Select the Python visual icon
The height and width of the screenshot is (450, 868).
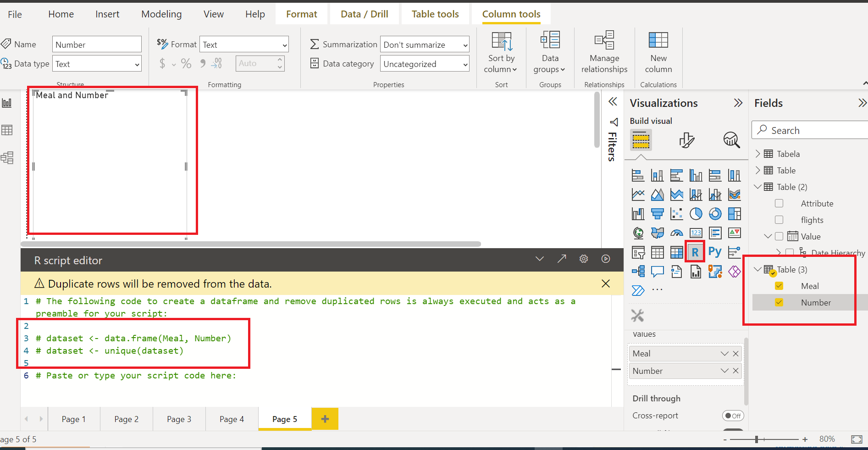[x=715, y=252]
